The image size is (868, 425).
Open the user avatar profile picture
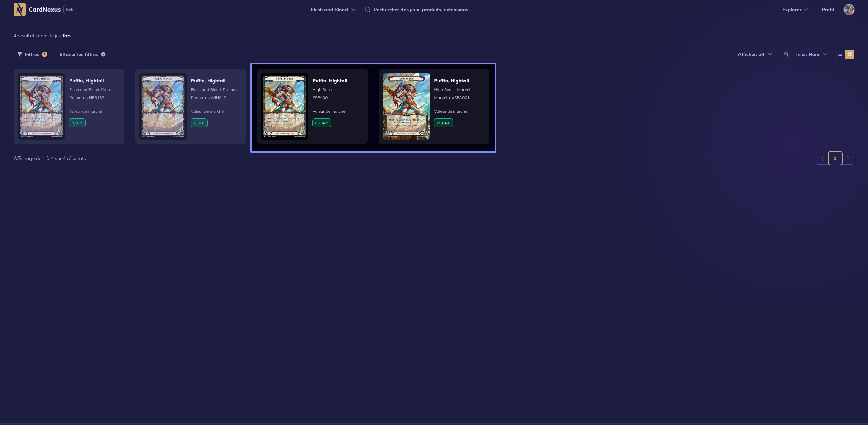849,10
